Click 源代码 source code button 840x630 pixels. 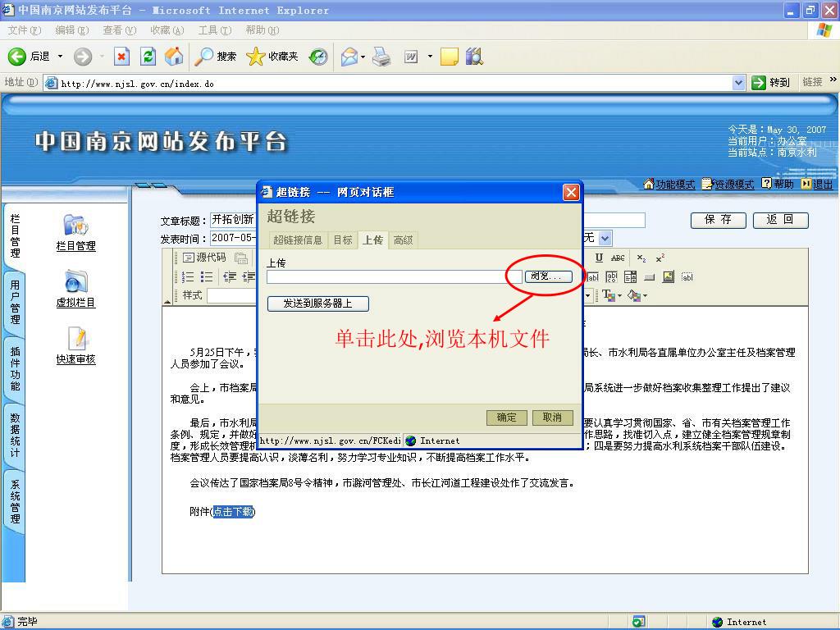click(204, 258)
